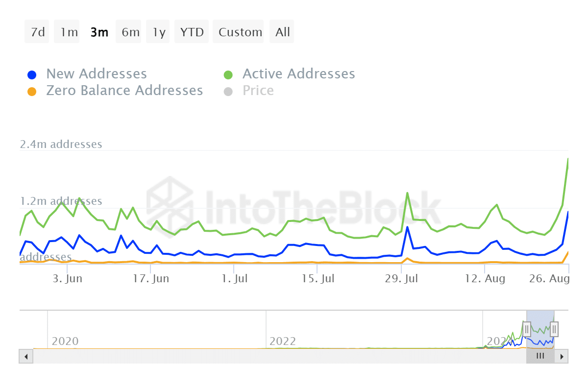The image size is (588, 392).
Task: Show 1y chart range
Action: pos(159,32)
